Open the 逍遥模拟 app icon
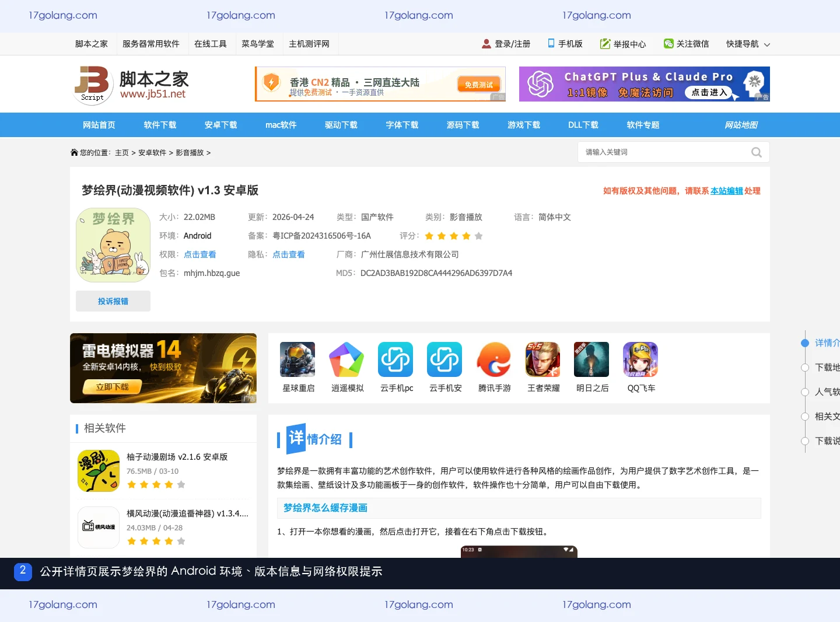 (x=346, y=359)
